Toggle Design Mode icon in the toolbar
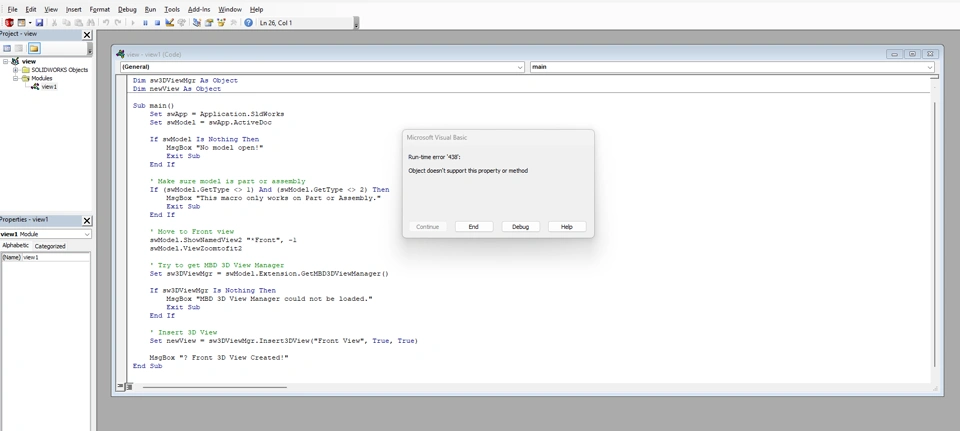Screen dimensions: 960x431 pyautogui.click(x=170, y=23)
